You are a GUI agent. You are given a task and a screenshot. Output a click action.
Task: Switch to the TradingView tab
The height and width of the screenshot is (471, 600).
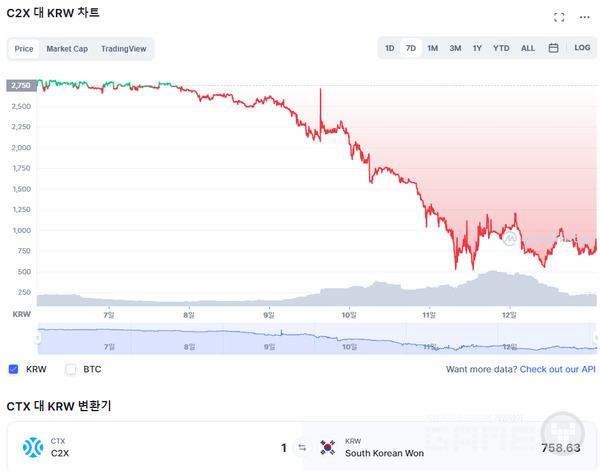(x=123, y=48)
